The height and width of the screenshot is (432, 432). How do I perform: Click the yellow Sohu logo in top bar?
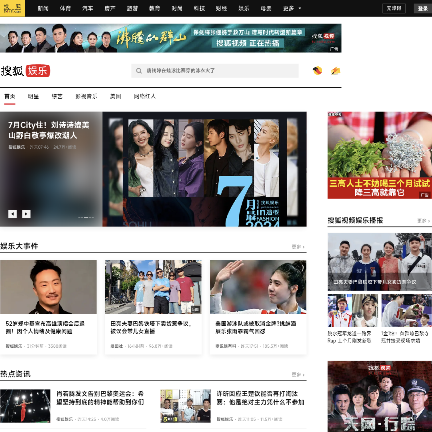tap(12, 8)
